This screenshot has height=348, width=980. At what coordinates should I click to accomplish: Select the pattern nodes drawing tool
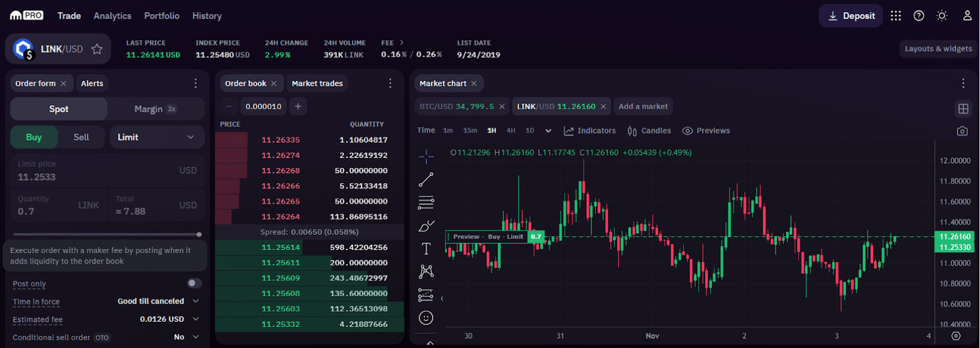coord(426,271)
